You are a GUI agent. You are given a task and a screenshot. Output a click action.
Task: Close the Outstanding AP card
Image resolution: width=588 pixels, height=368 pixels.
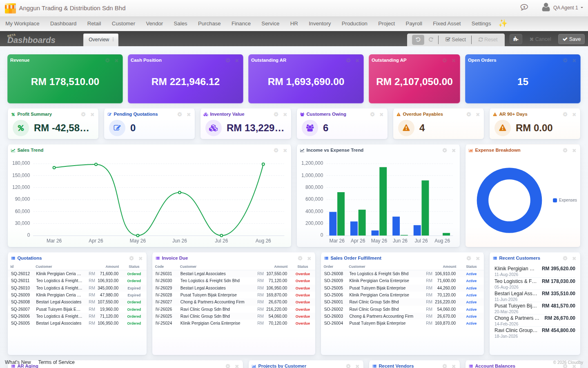[454, 61]
